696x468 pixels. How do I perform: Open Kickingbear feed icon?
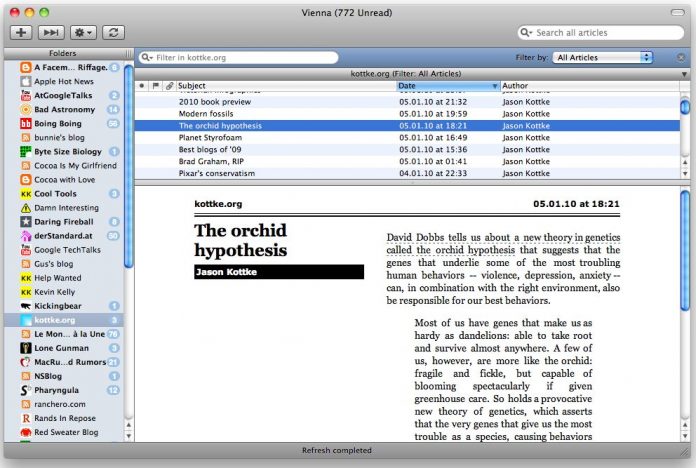[x=26, y=306]
